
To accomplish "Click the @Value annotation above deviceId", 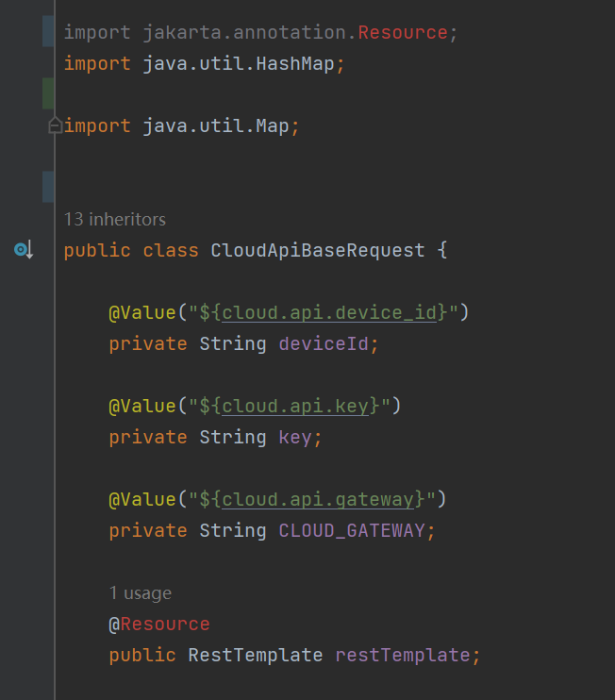I will [x=142, y=312].
